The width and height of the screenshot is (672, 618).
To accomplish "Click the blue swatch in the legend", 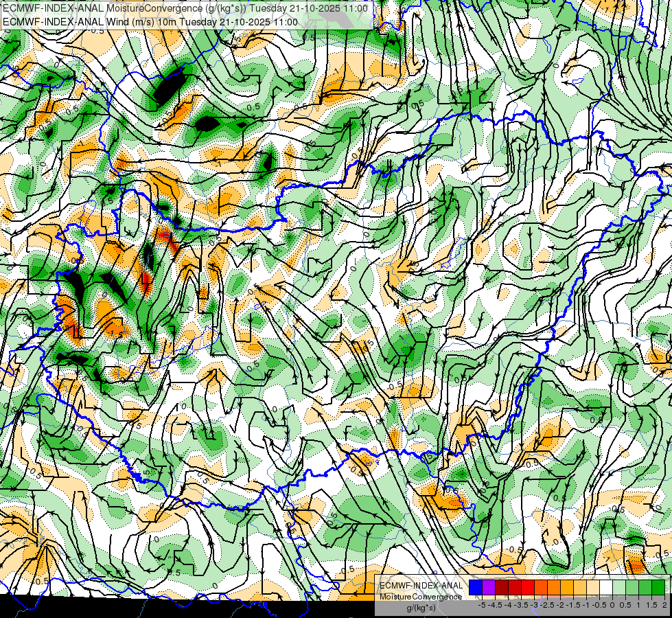I will coord(476,588).
